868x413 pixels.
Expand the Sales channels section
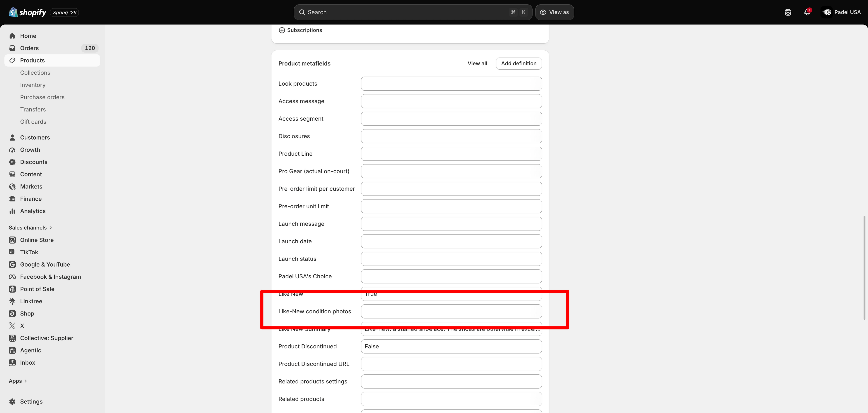point(30,228)
